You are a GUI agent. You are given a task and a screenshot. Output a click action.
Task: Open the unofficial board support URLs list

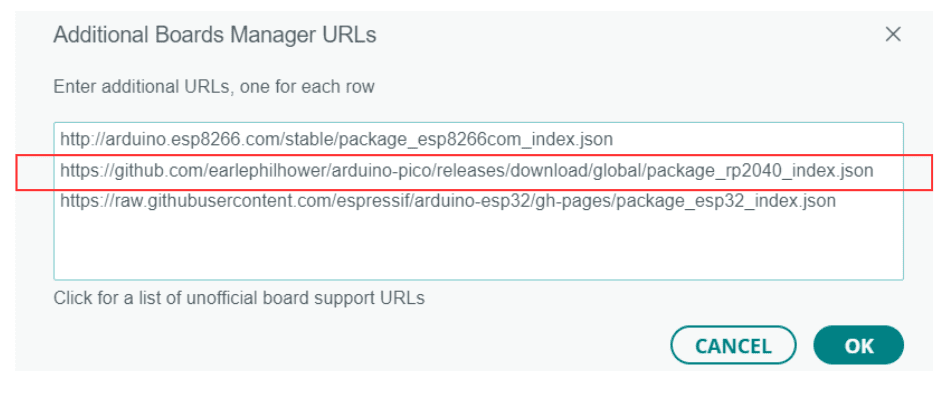239,298
